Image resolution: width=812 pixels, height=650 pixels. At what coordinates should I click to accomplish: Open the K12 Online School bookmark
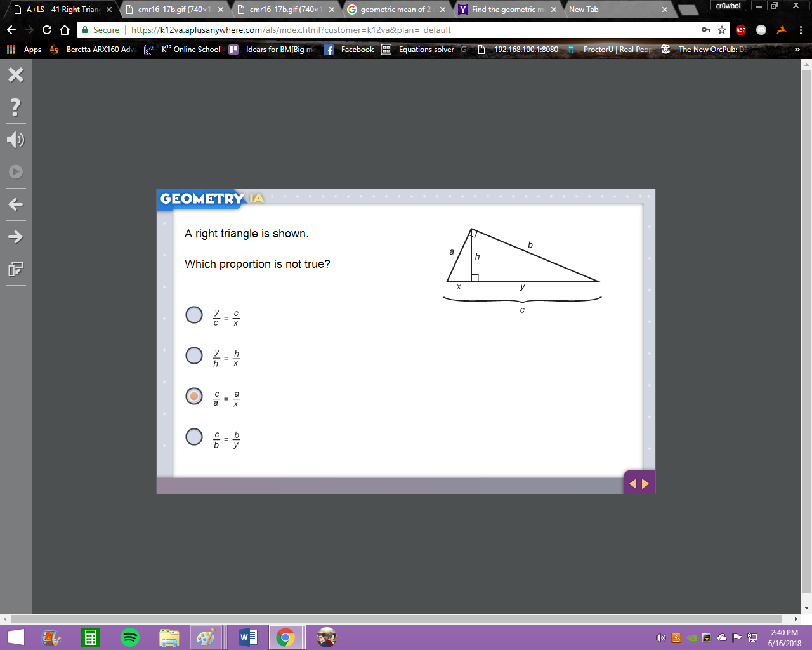pos(183,50)
